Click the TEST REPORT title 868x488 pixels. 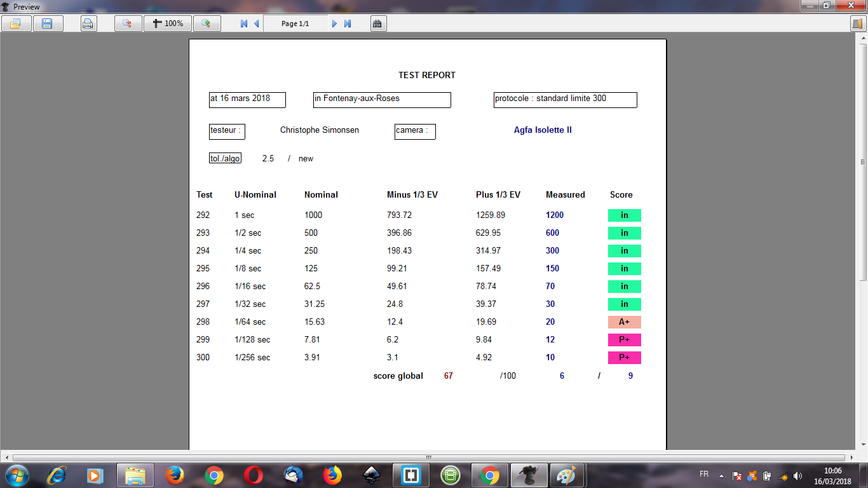[x=427, y=75]
